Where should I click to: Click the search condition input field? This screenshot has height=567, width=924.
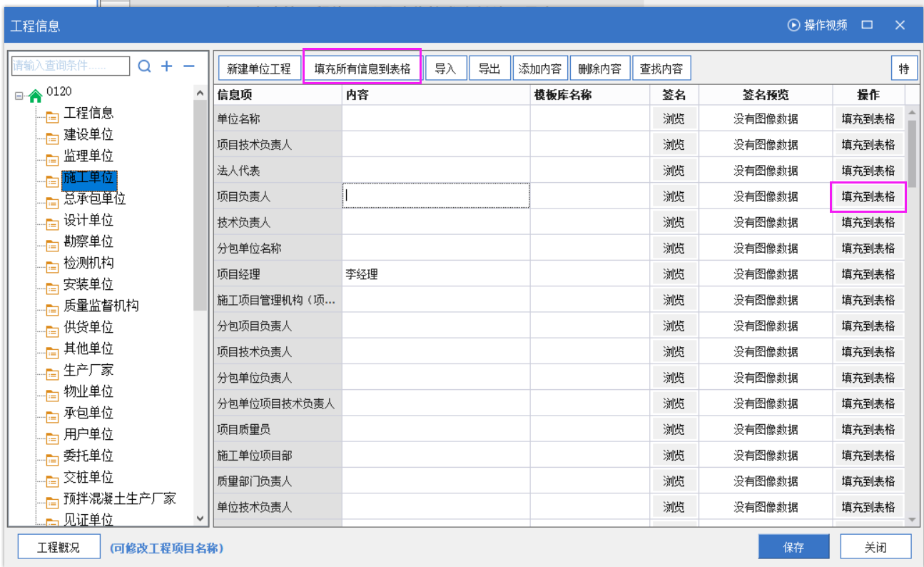[x=70, y=66]
